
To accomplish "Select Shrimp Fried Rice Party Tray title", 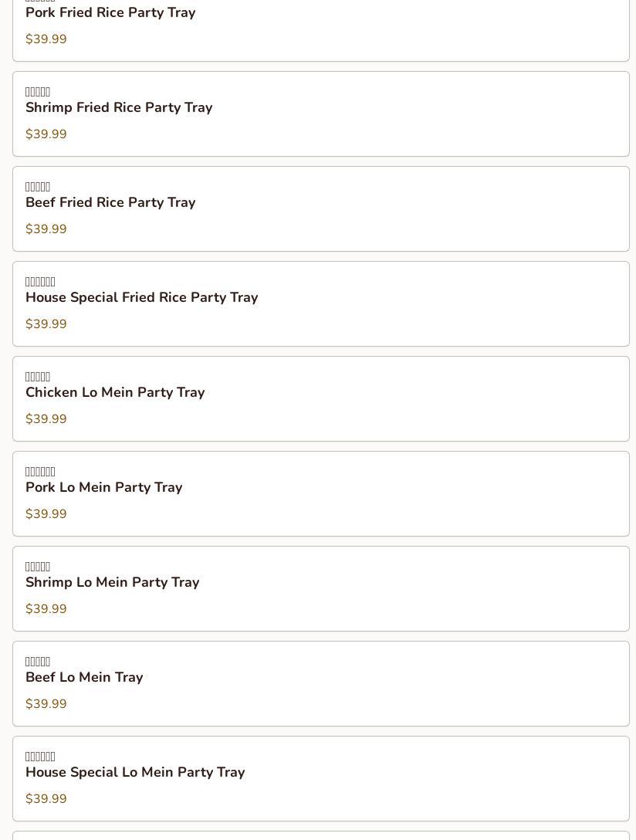I will [119, 108].
